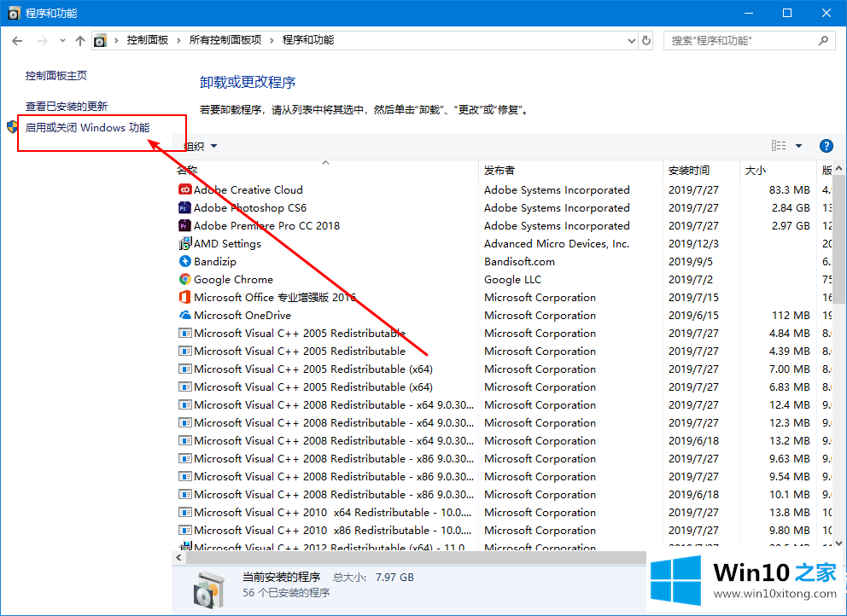Click the Bandizip icon

(184, 261)
